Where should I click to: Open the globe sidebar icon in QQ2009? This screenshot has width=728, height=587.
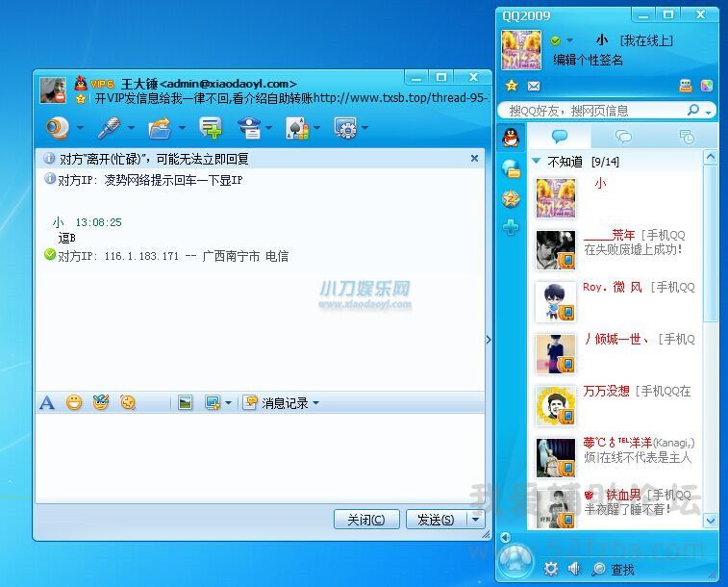[x=511, y=168]
